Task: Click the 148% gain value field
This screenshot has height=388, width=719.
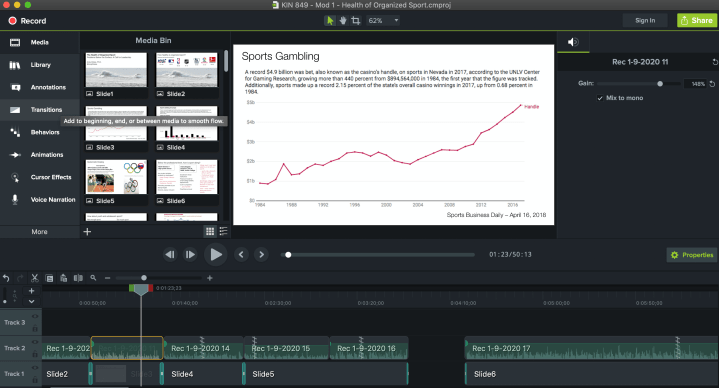Action: (x=697, y=84)
